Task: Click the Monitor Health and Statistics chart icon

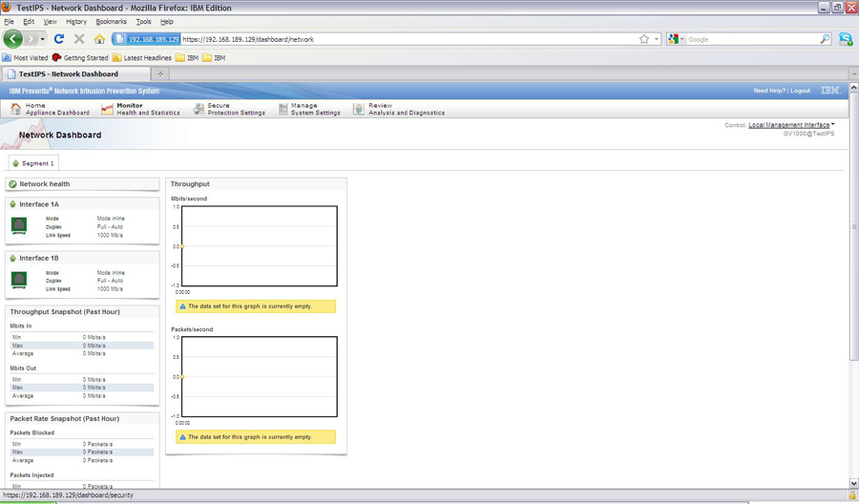Action: point(107,109)
